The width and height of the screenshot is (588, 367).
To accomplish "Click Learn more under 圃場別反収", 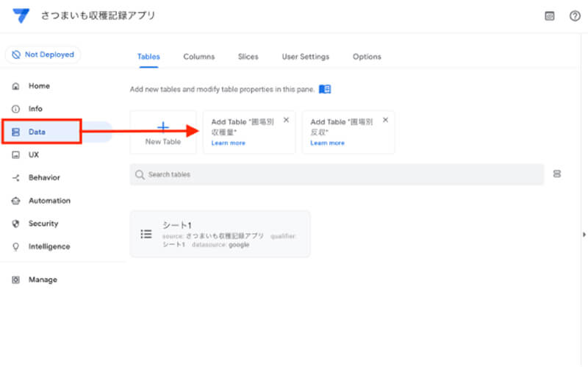I will click(x=327, y=143).
